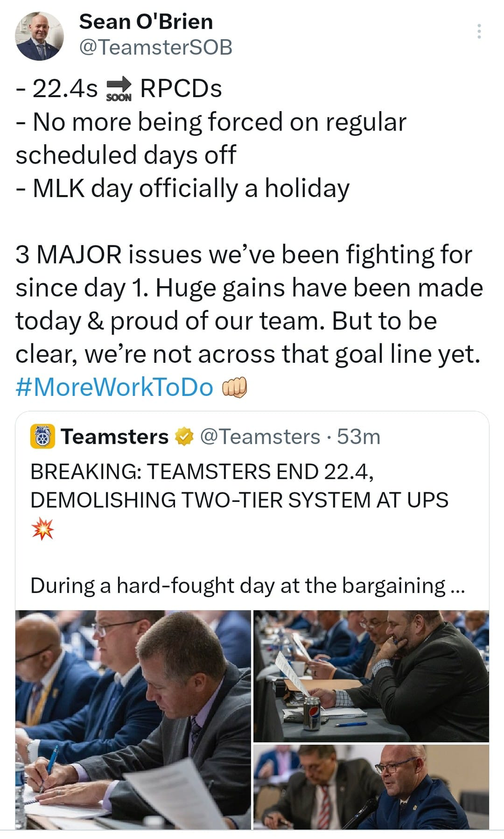Open the #MoreWorkToDo hashtag
Image resolution: width=504 pixels, height=839 pixels.
pyautogui.click(x=115, y=387)
